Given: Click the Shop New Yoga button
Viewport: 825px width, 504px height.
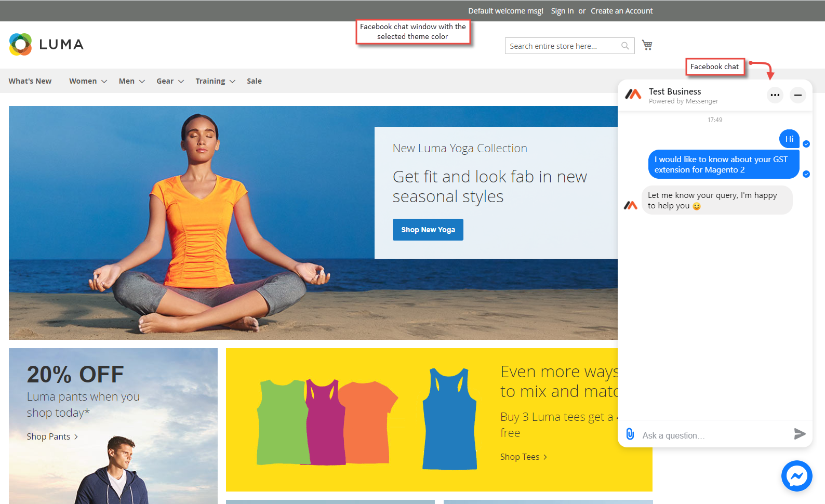Looking at the screenshot, I should pyautogui.click(x=428, y=230).
